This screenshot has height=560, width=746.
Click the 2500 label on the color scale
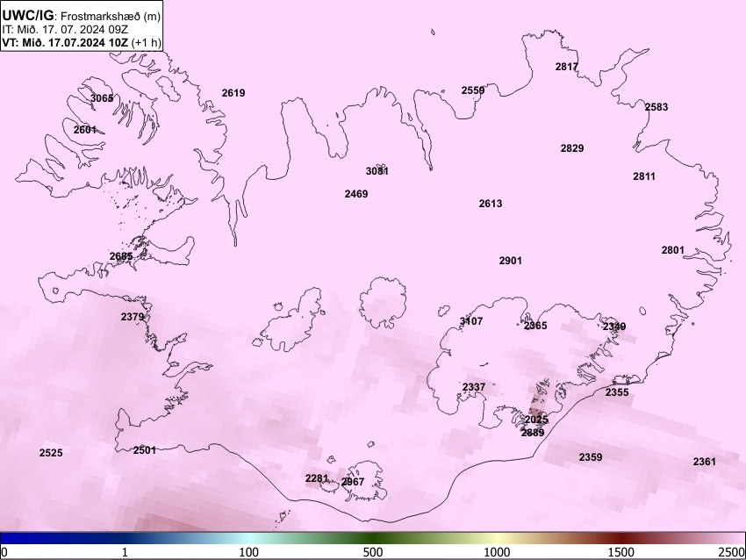coord(732,552)
